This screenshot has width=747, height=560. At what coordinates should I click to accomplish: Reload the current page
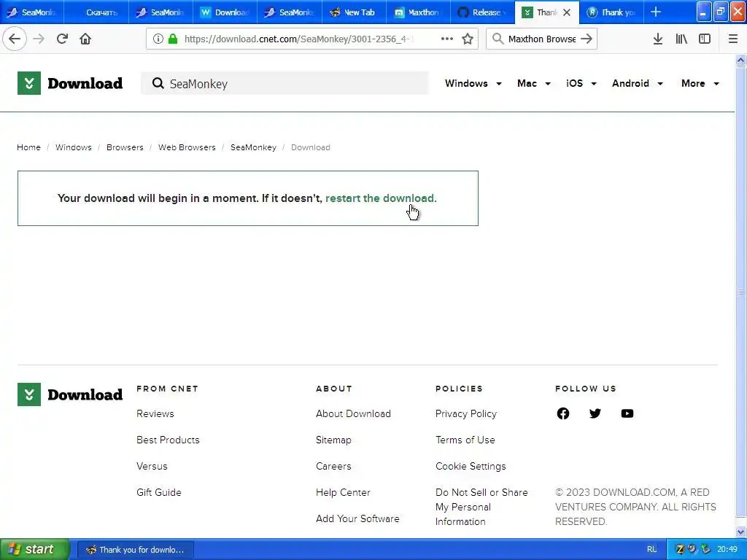click(62, 39)
